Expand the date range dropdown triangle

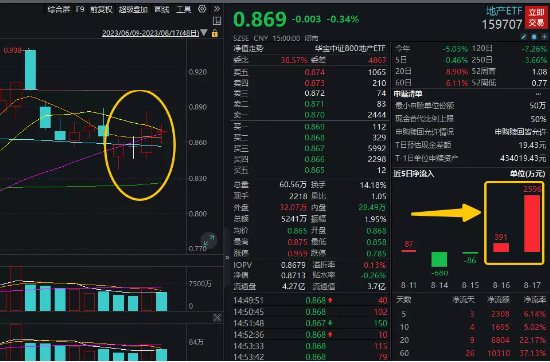coord(203,33)
